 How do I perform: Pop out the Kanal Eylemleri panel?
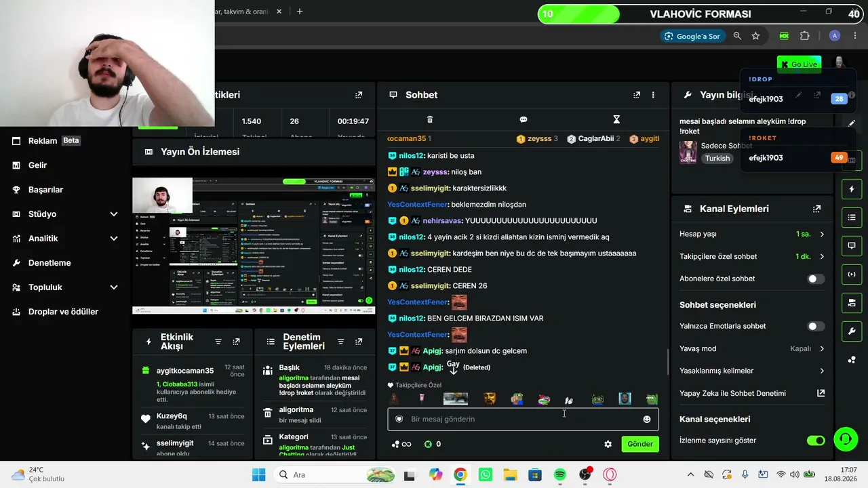click(816, 209)
